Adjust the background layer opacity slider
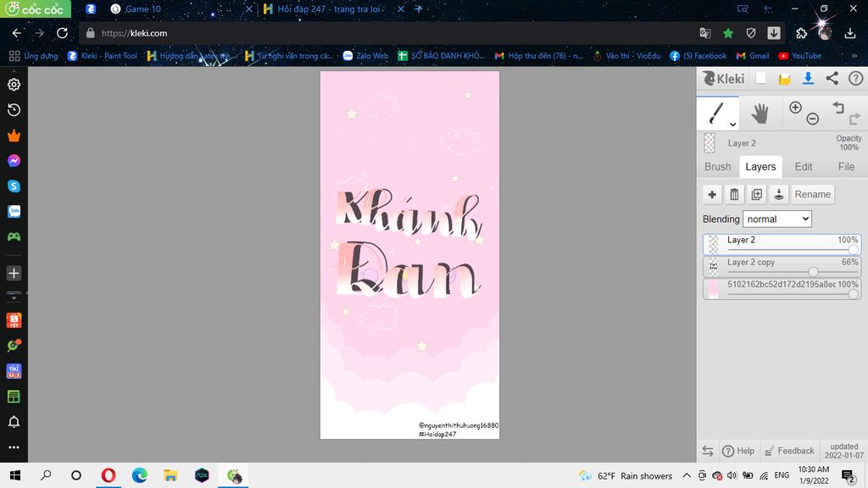 point(853,294)
